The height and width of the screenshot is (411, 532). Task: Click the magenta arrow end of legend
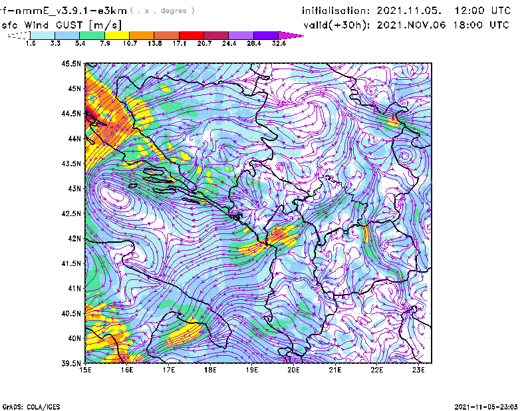coord(291,35)
